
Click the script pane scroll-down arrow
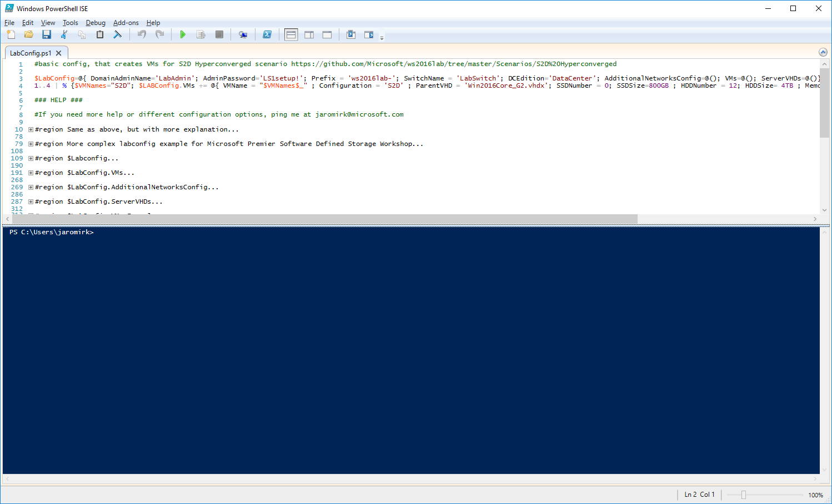pos(824,210)
